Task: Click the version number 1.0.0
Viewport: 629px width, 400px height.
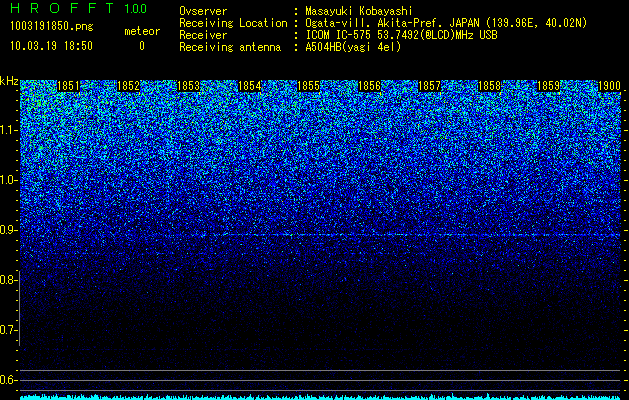Action: (x=135, y=9)
